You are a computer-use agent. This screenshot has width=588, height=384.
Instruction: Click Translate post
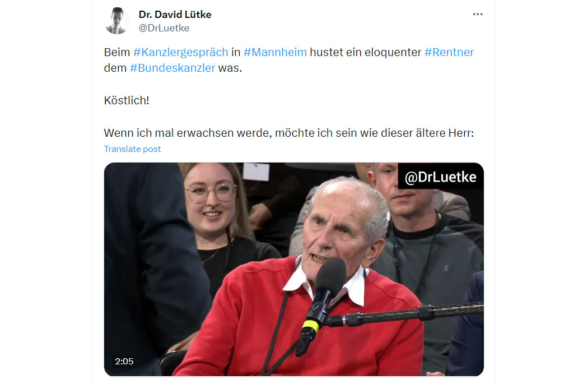(132, 149)
